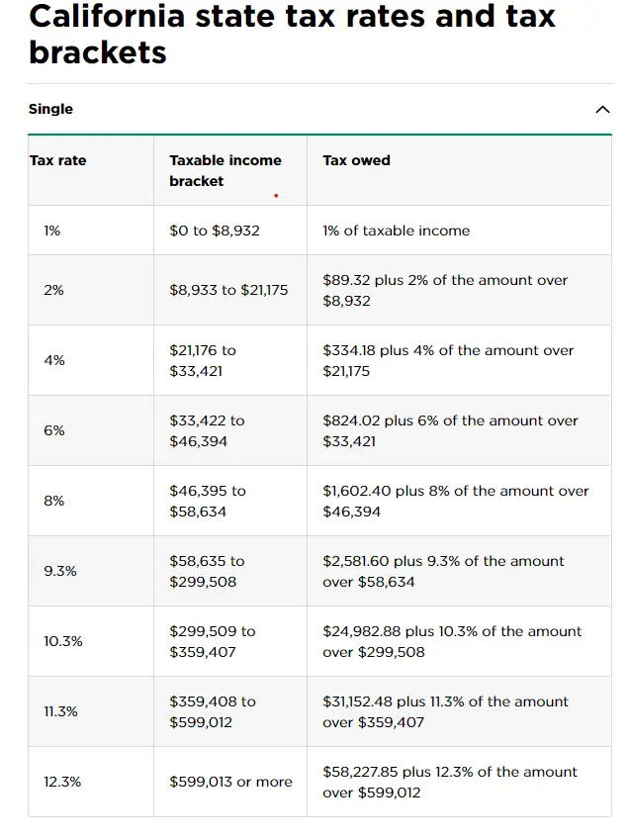Click the Tax rate column header
630x840 pixels.
tap(58, 160)
